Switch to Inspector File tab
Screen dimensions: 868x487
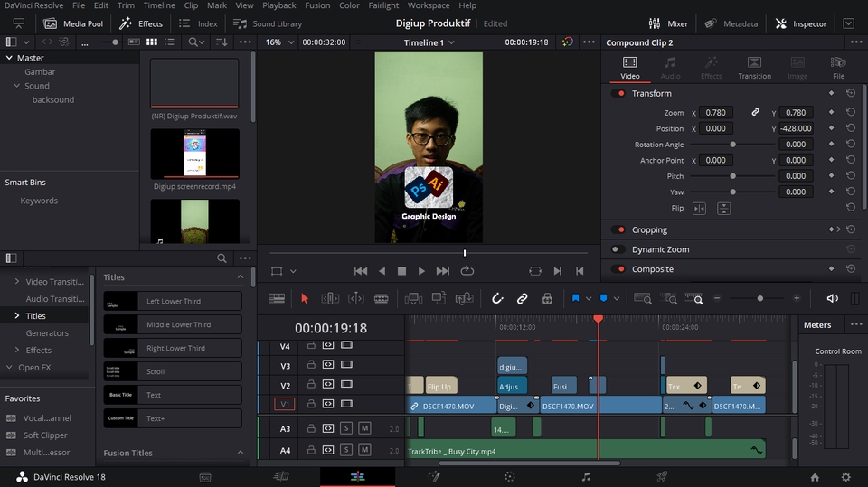[x=838, y=68]
